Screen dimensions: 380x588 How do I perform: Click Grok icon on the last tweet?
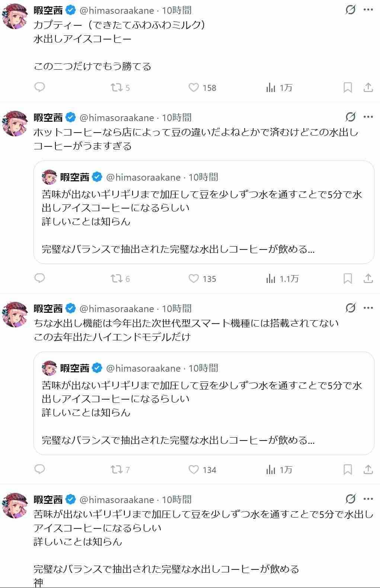point(350,499)
